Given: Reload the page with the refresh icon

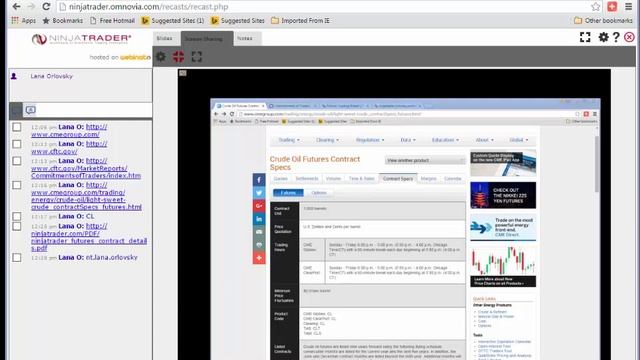Looking at the screenshot, I should (x=46, y=7).
